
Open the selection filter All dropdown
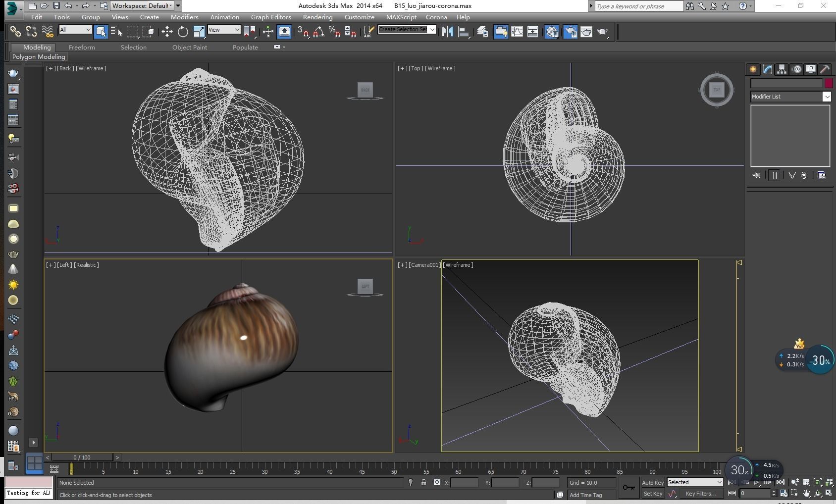pyautogui.click(x=75, y=30)
